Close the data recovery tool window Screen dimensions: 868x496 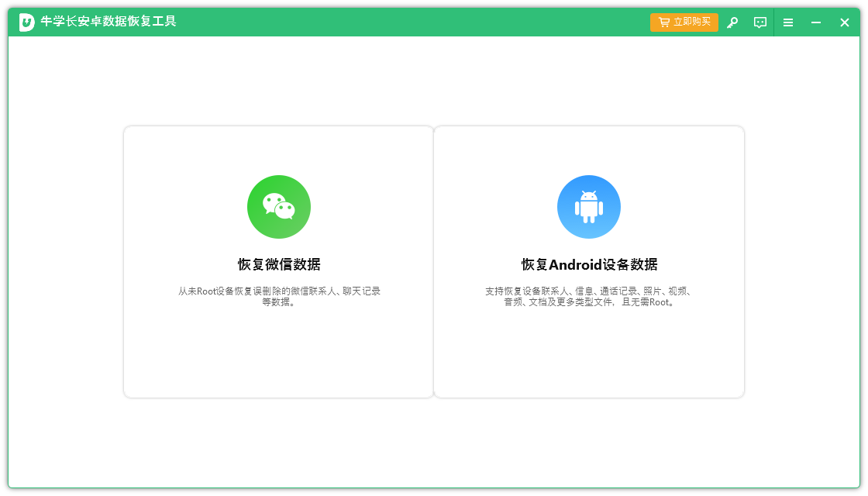point(845,22)
